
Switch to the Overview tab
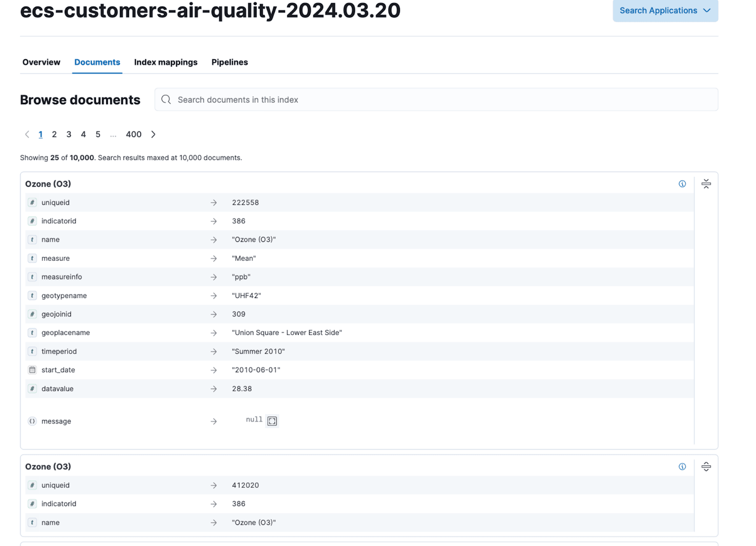click(41, 62)
